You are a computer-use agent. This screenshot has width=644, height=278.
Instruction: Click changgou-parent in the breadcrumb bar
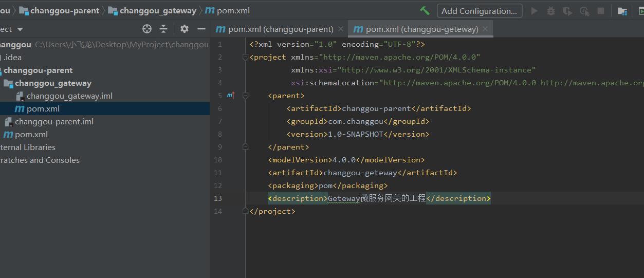click(59, 10)
